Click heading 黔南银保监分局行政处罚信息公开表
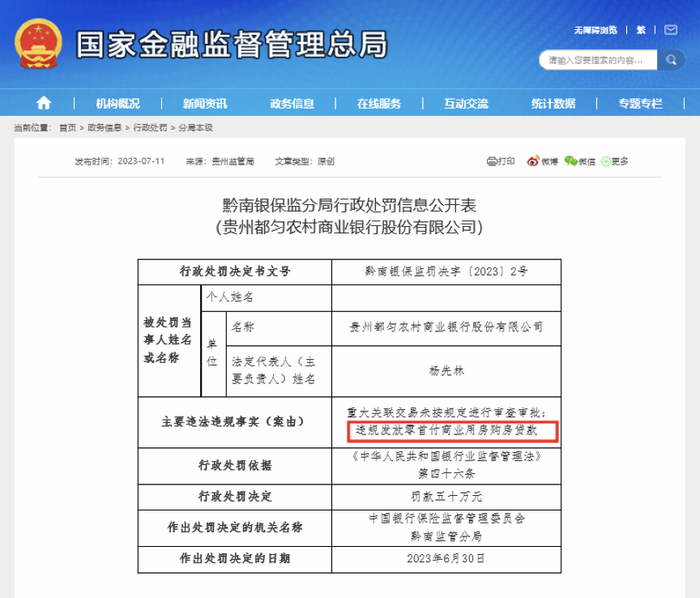Image resolution: width=700 pixels, height=598 pixels. click(350, 205)
